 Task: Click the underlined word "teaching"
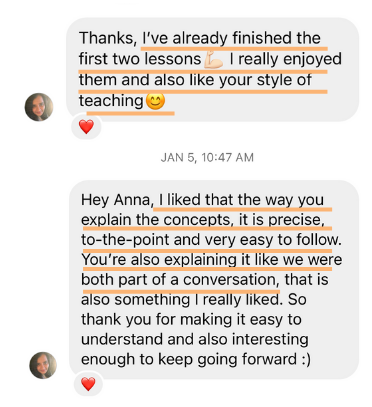(x=111, y=101)
